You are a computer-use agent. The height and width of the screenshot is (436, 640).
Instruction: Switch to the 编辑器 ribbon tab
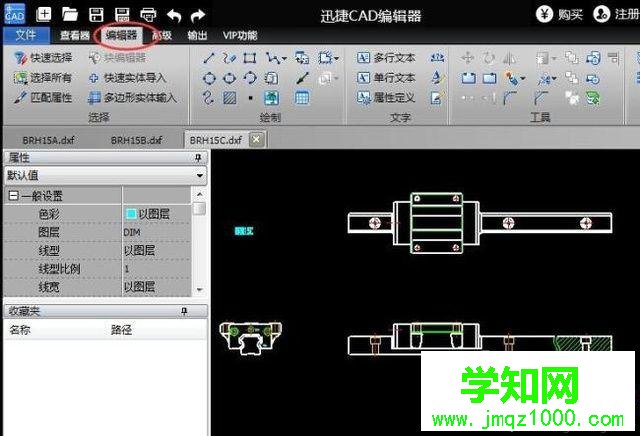point(121,36)
